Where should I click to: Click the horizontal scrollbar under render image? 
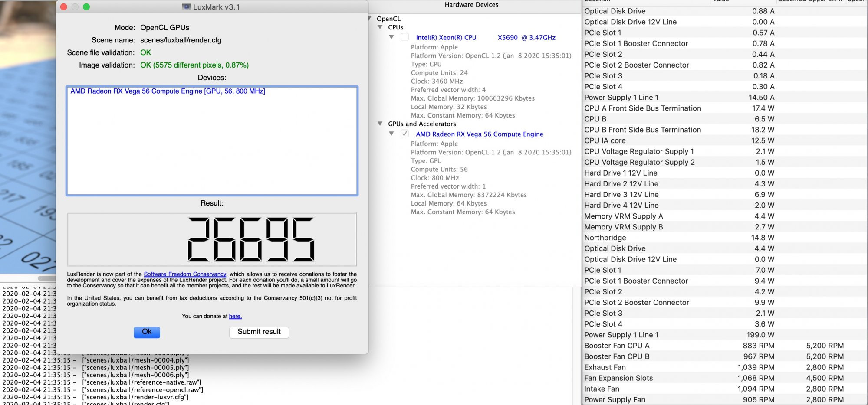46,278
